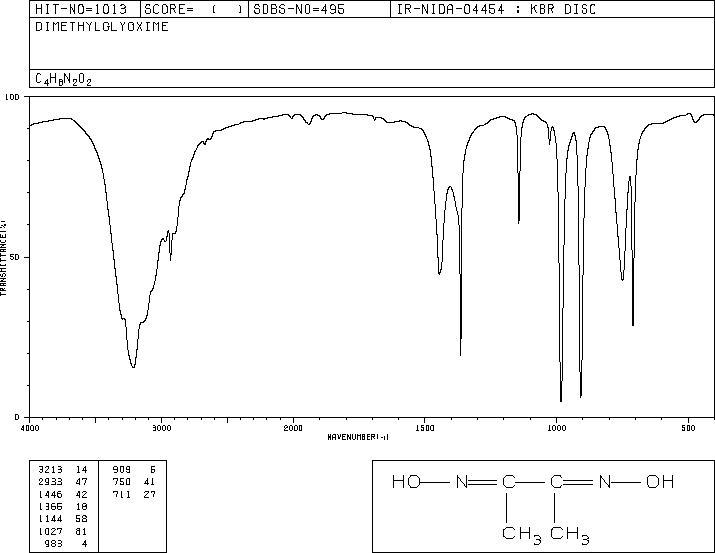
Task: Select the C4H8N2O2 molecular formula
Action: (x=63, y=79)
